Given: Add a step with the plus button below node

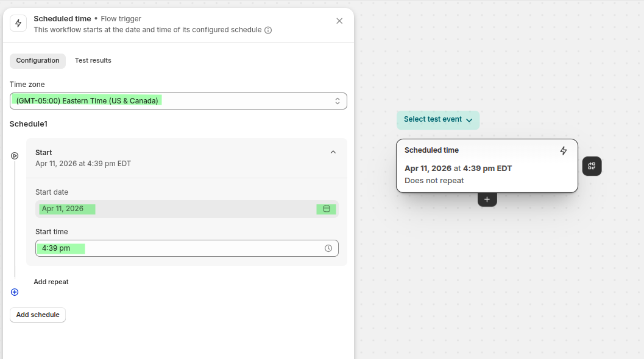Looking at the screenshot, I should point(487,200).
